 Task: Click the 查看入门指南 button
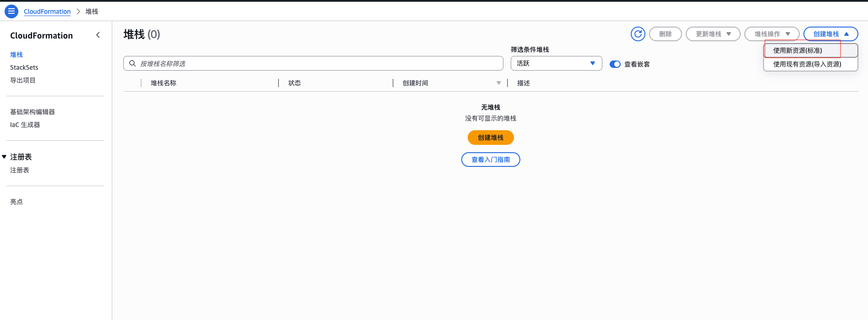click(491, 160)
